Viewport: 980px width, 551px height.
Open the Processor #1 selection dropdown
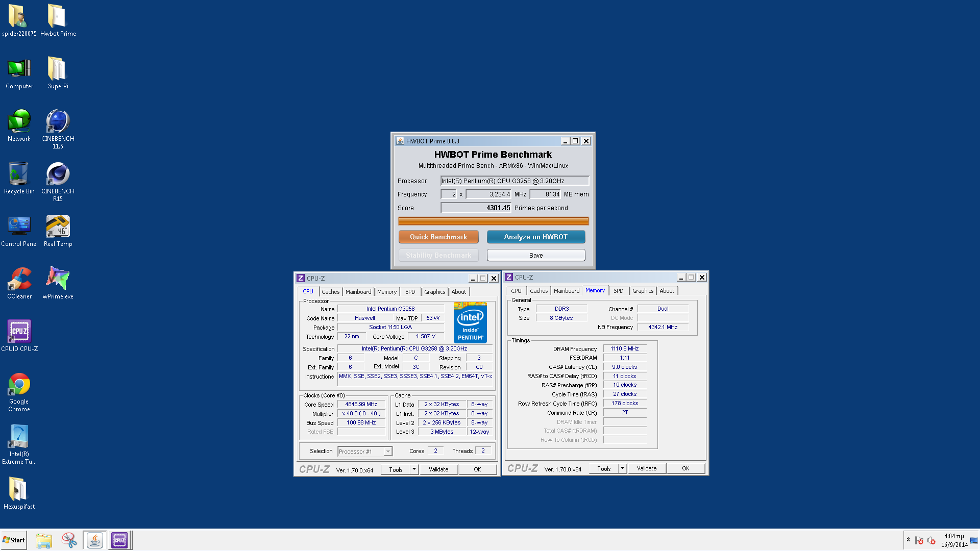364,452
